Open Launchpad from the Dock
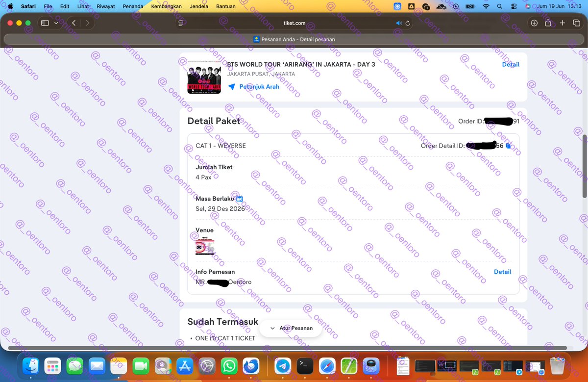Viewport: 588px width, 382px height. click(x=52, y=366)
